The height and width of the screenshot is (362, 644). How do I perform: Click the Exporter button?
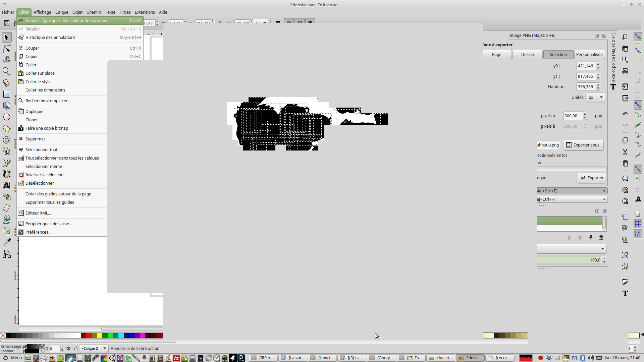point(592,178)
